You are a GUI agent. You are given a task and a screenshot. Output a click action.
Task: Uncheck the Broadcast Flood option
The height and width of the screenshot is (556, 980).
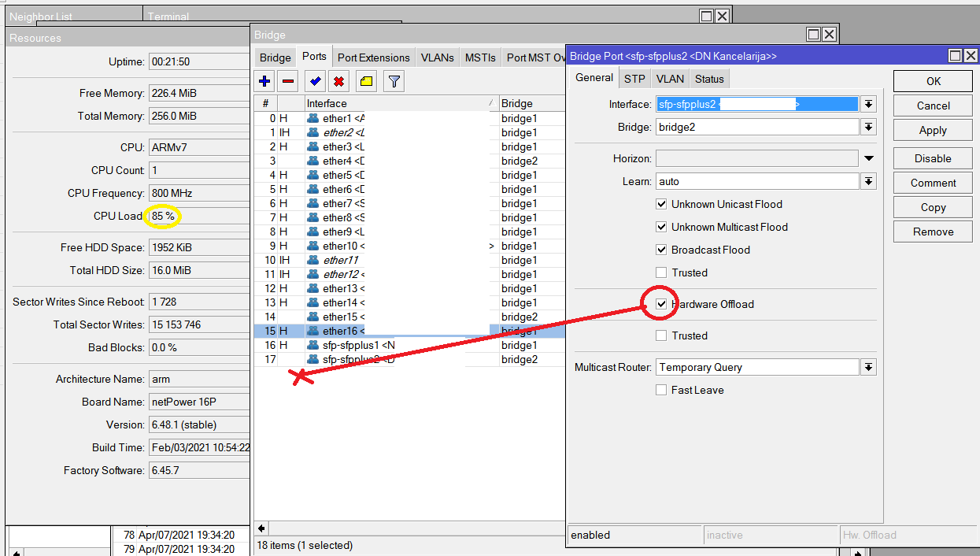tap(661, 250)
